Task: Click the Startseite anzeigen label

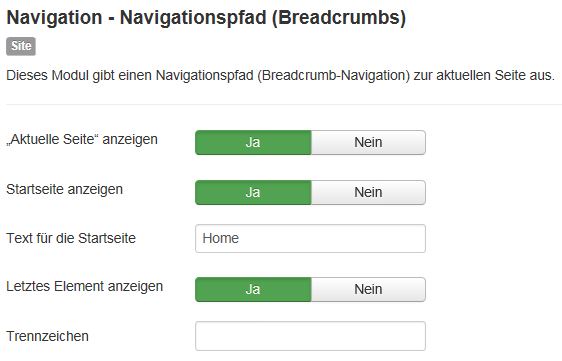Action: point(65,189)
